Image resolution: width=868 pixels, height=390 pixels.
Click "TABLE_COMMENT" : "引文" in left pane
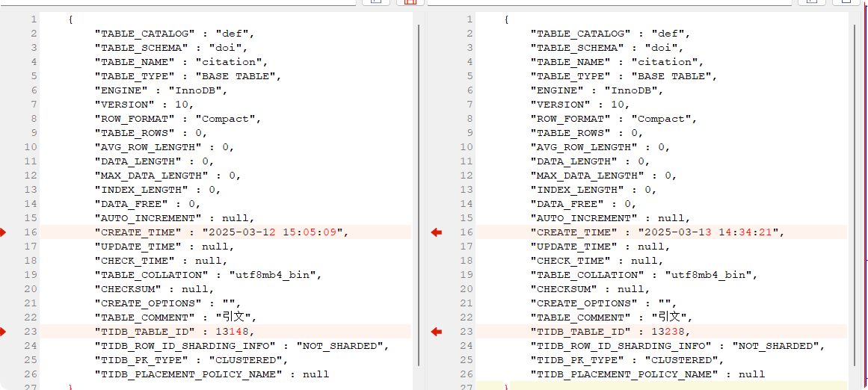pyautogui.click(x=176, y=318)
